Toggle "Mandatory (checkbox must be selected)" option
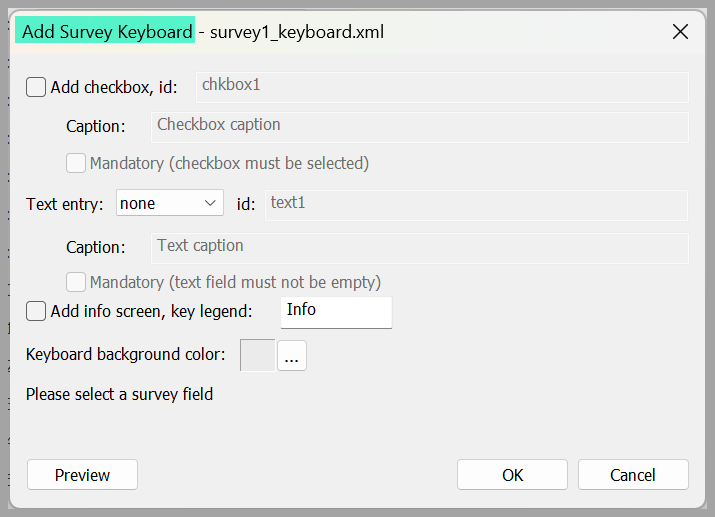The image size is (715, 517). click(76, 163)
